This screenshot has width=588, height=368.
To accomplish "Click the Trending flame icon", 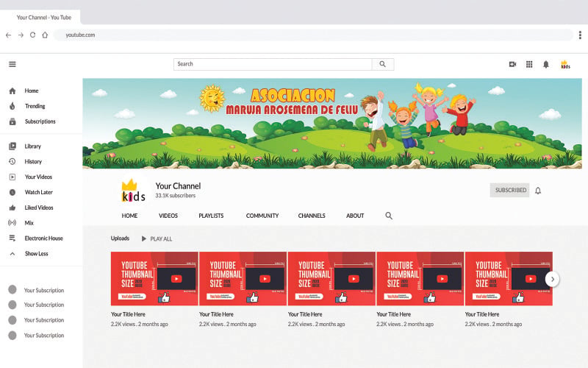I will click(12, 106).
